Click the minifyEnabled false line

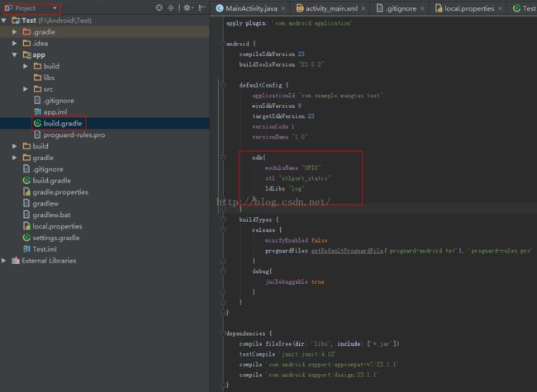tap(297, 240)
